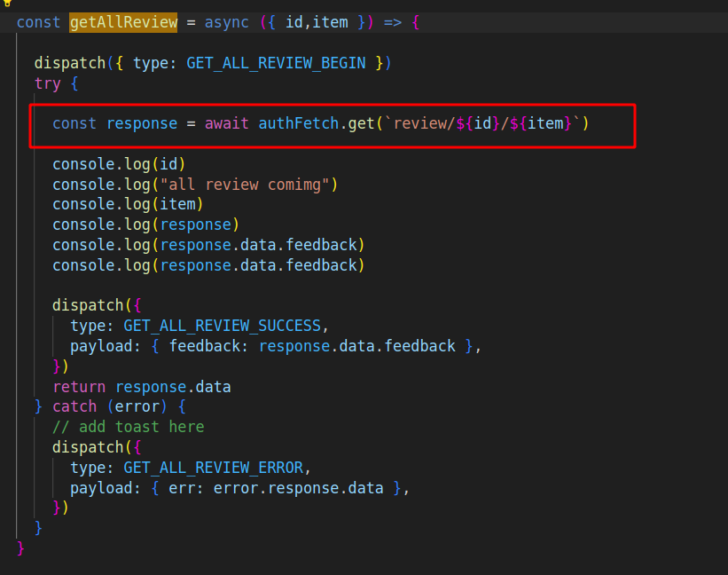Place cursor on the try keyword
This screenshot has width=728, height=575.
click(48, 83)
